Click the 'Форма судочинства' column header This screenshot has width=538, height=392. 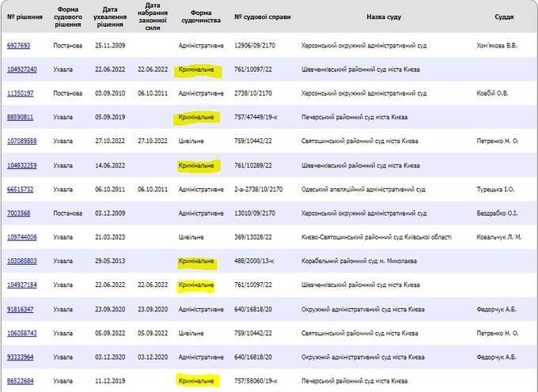201,17
